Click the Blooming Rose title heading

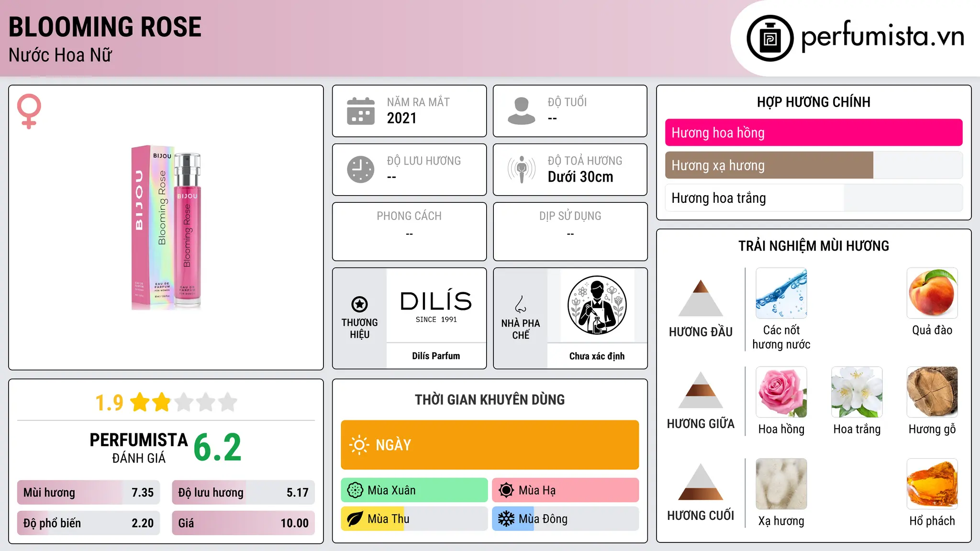click(x=105, y=27)
